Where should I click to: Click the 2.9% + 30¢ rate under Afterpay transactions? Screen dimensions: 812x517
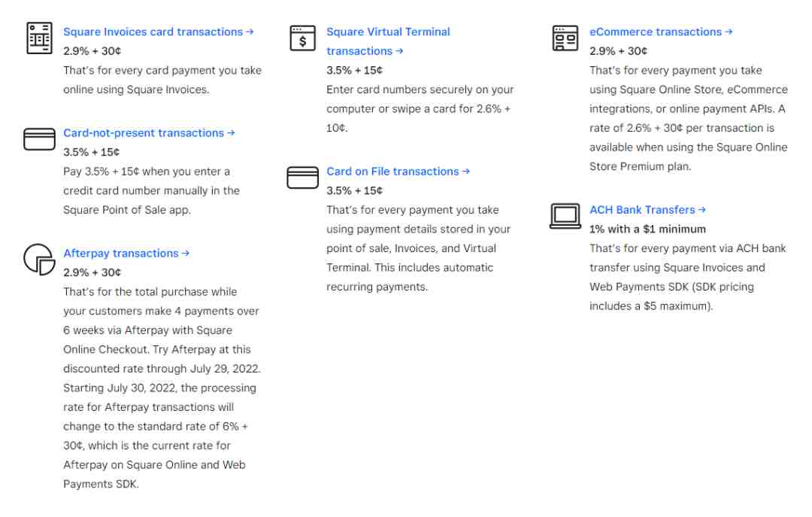pos(92,272)
